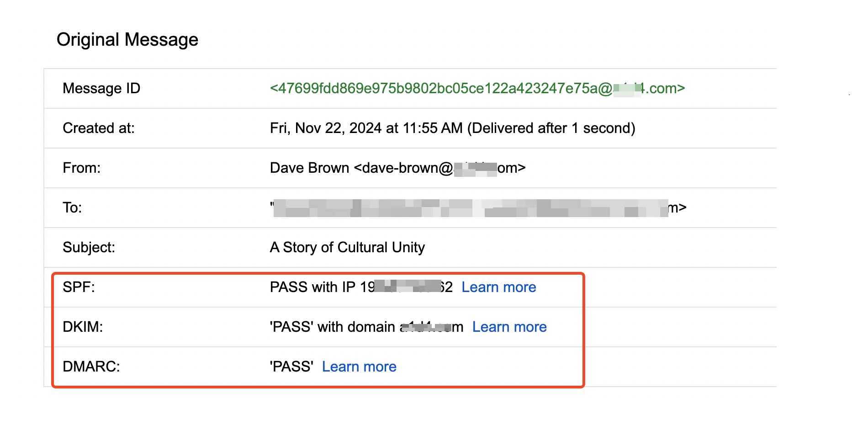The width and height of the screenshot is (868, 425).
Task: Open the DKIM Learn more link
Action: tap(509, 327)
